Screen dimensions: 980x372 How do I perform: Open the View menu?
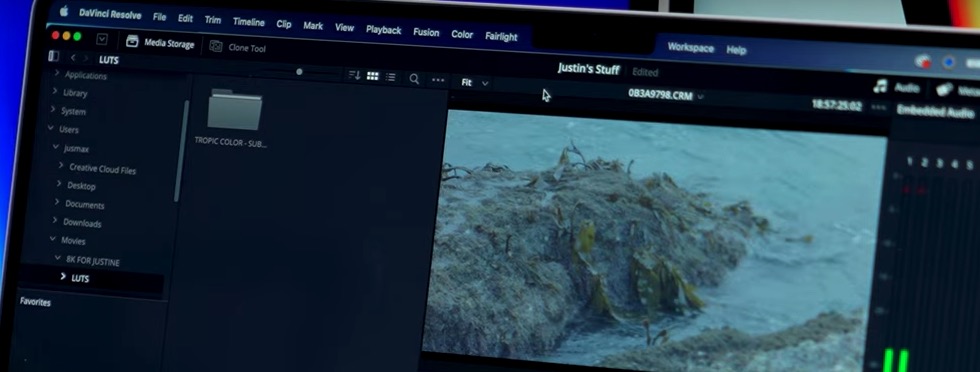(x=344, y=28)
